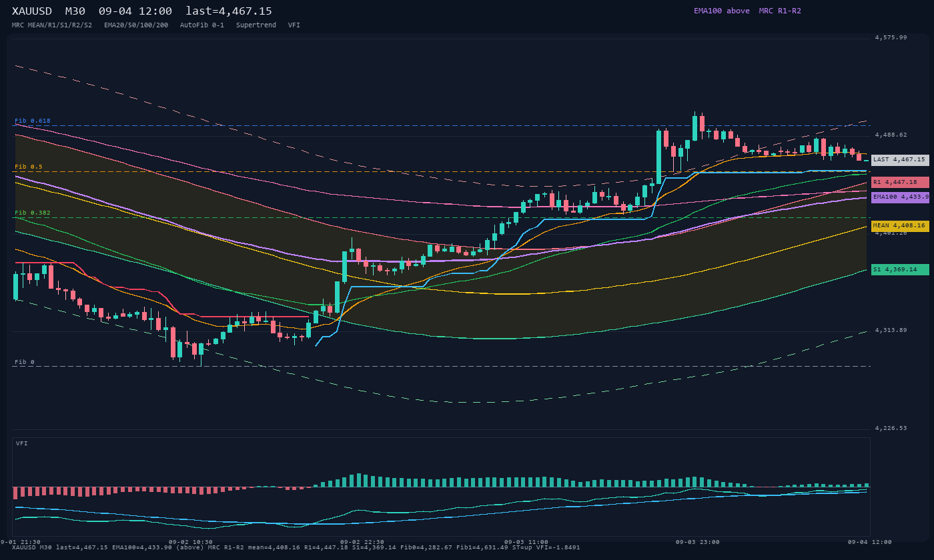Screen dimensions: 934x560
Task: Click the 4,575.99 price axis label
Action: point(891,37)
